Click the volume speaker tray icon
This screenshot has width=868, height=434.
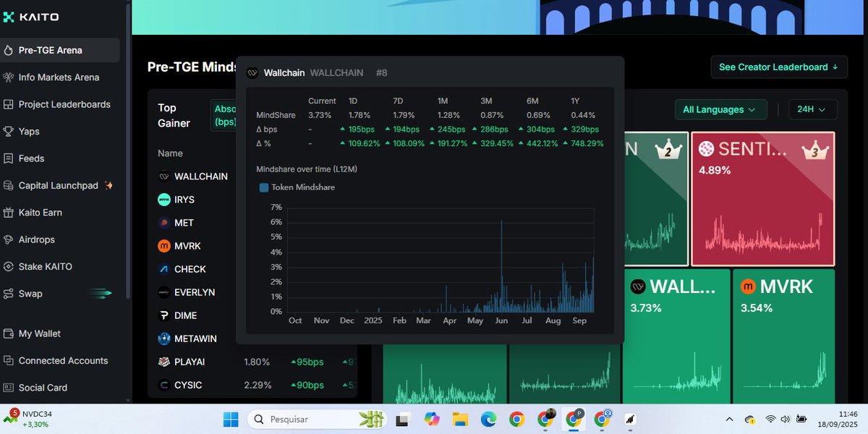(x=786, y=419)
